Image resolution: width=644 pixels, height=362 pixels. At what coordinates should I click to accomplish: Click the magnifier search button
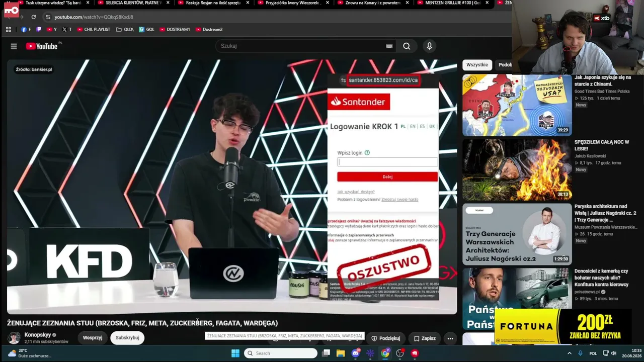click(407, 46)
